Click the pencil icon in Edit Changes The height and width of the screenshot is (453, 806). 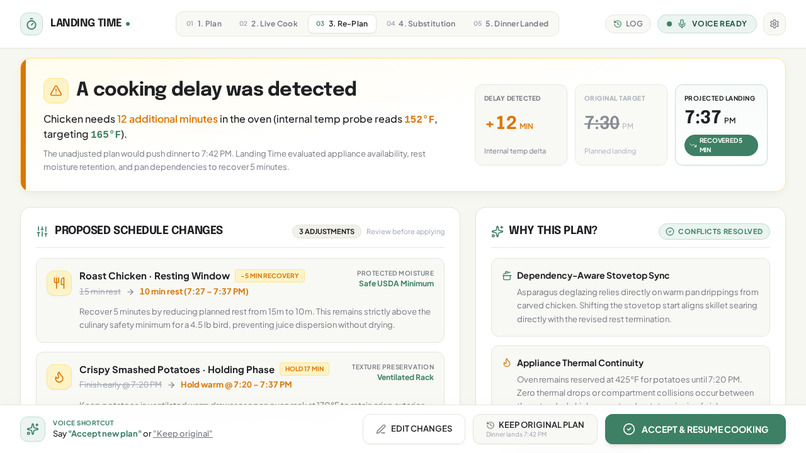click(380, 429)
